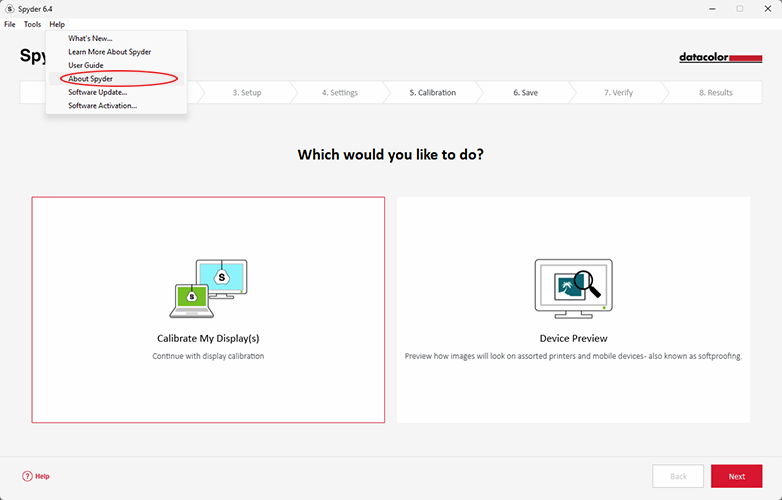Viewport: 782px width, 500px height.
Task: Click the red Help question mark icon
Action: point(27,476)
